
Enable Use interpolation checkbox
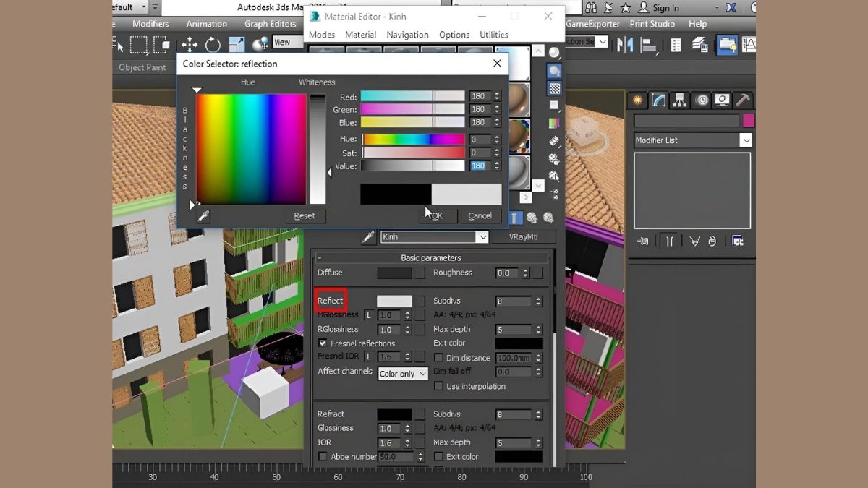[438, 386]
